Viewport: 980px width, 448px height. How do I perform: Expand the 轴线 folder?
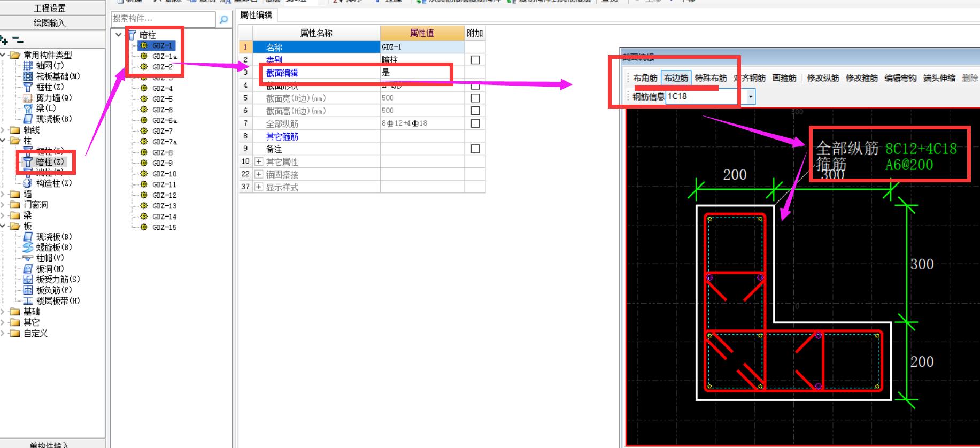coord(3,130)
